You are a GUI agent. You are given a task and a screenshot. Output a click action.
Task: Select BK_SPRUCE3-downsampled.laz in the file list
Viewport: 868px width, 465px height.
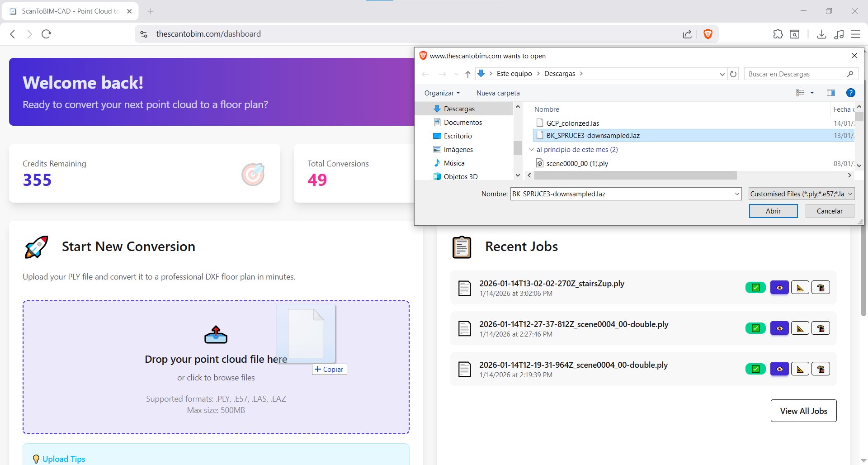[x=593, y=135]
